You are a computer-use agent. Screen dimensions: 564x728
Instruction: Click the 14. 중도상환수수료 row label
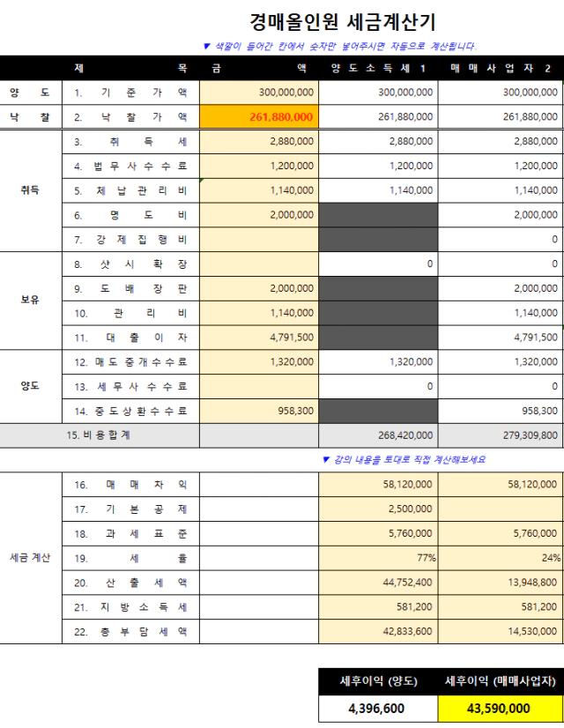pos(130,411)
